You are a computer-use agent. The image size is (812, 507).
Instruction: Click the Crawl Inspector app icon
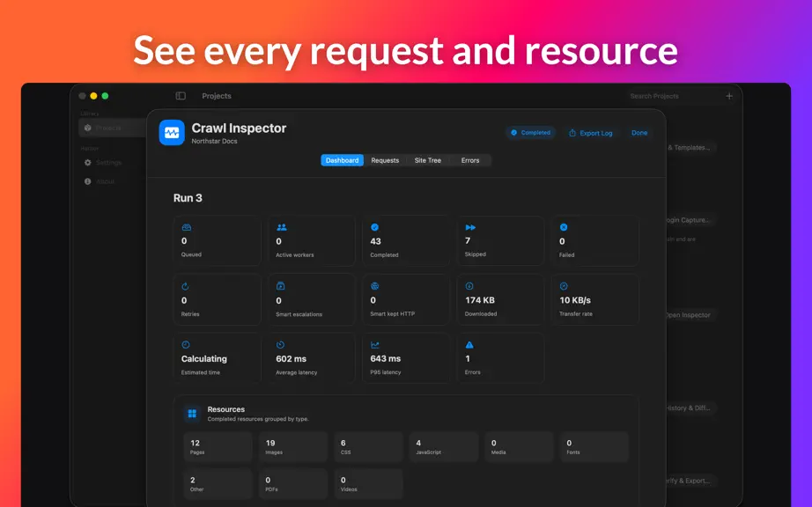172,132
